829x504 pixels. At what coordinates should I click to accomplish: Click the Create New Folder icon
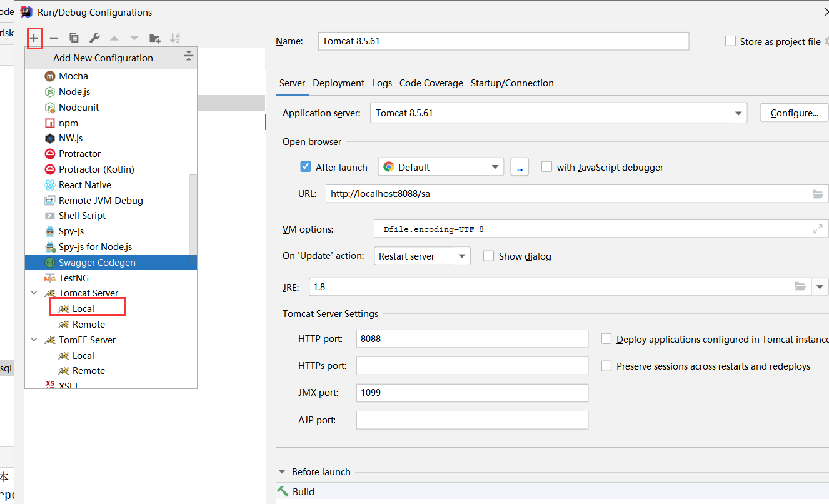(155, 38)
